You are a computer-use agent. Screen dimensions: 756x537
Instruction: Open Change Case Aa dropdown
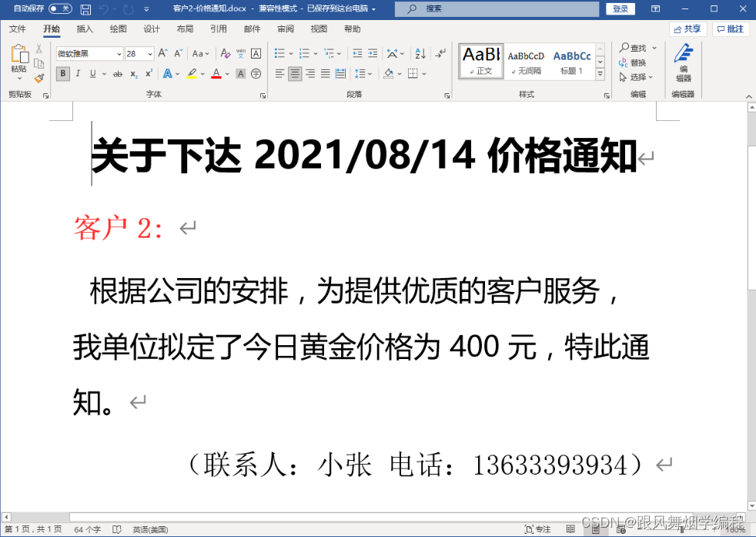(x=200, y=54)
